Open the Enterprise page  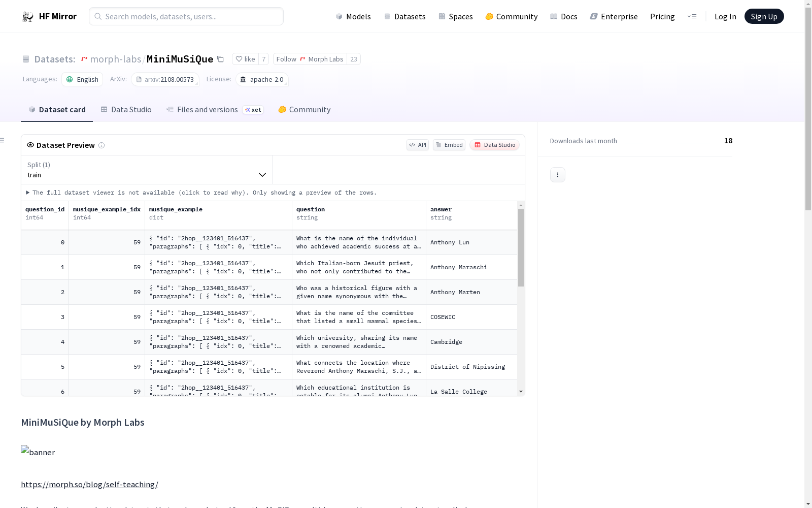click(614, 16)
